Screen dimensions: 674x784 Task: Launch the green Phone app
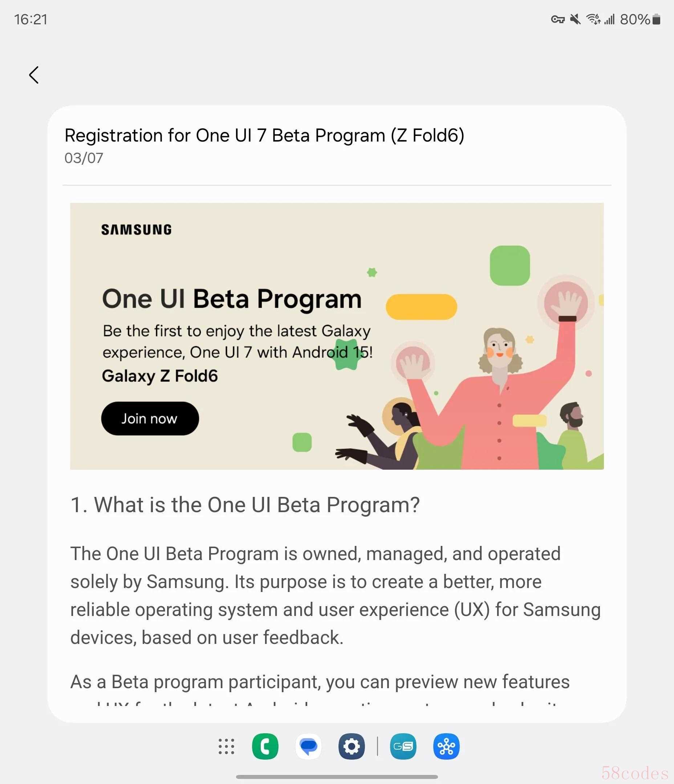point(265,746)
